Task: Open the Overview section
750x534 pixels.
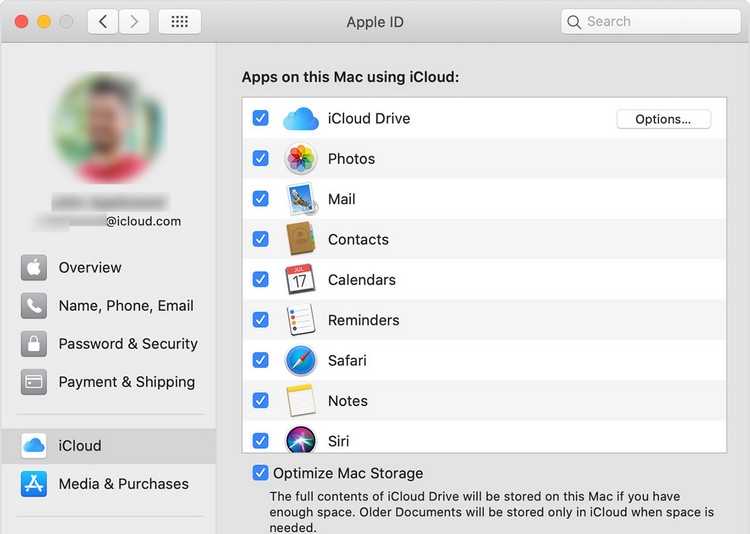Action: (x=108, y=267)
